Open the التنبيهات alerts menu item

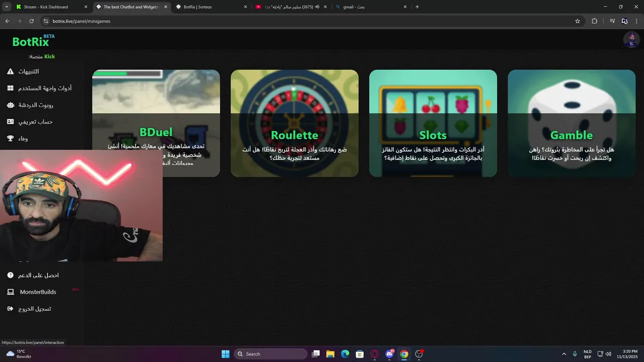(29, 71)
